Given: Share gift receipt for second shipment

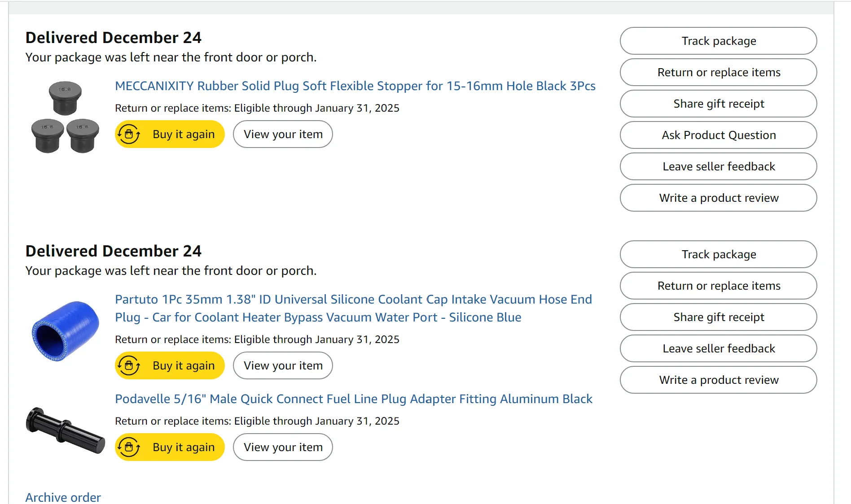Looking at the screenshot, I should 718,317.
